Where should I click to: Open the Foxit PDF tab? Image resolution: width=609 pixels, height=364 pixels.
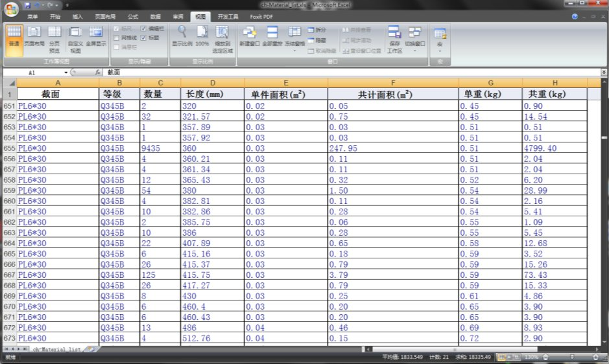261,17
